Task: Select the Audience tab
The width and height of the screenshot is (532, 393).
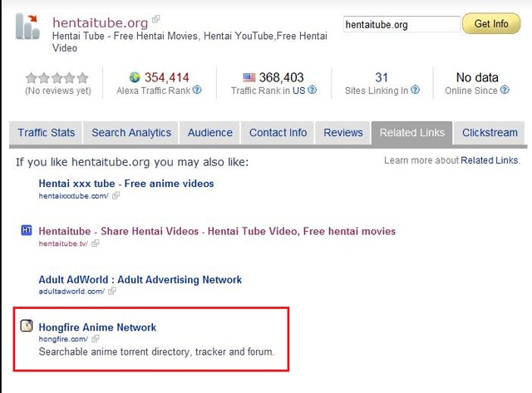Action: click(x=210, y=133)
